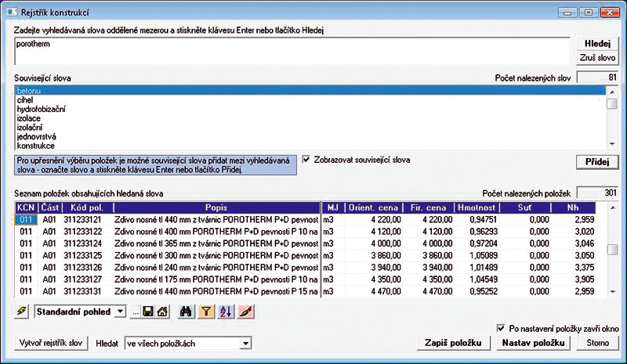Select row with code 311233124
627x364 pixels.
[x=305, y=243]
